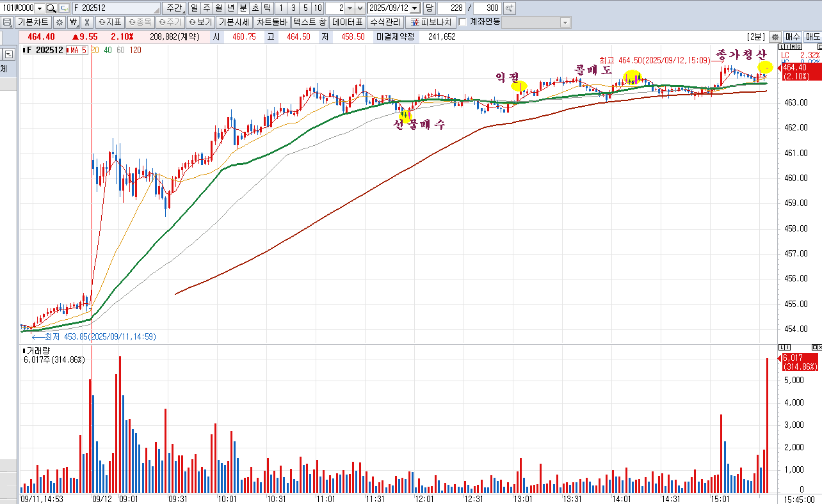Click the symbol name field F 202512
This screenshot has width=822, height=504.
pos(117,8)
